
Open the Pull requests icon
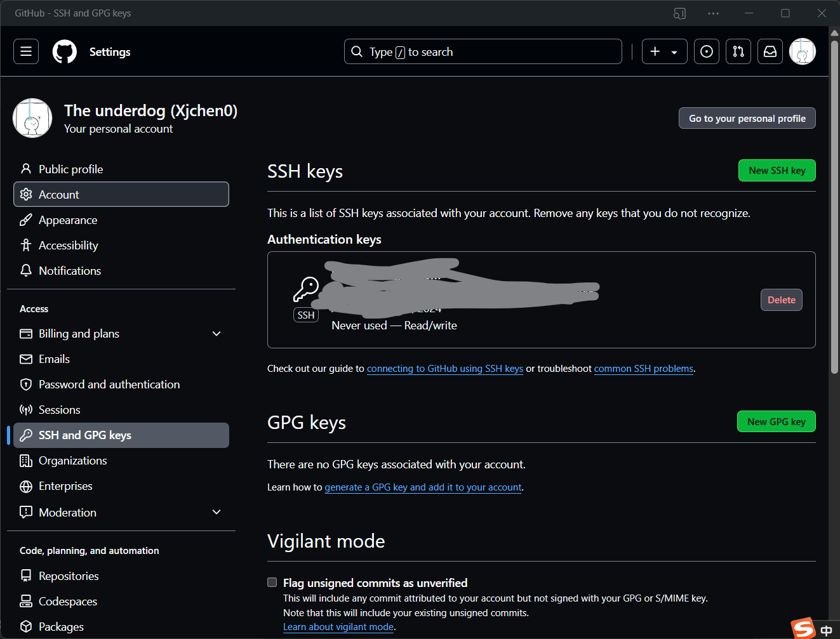coord(738,51)
